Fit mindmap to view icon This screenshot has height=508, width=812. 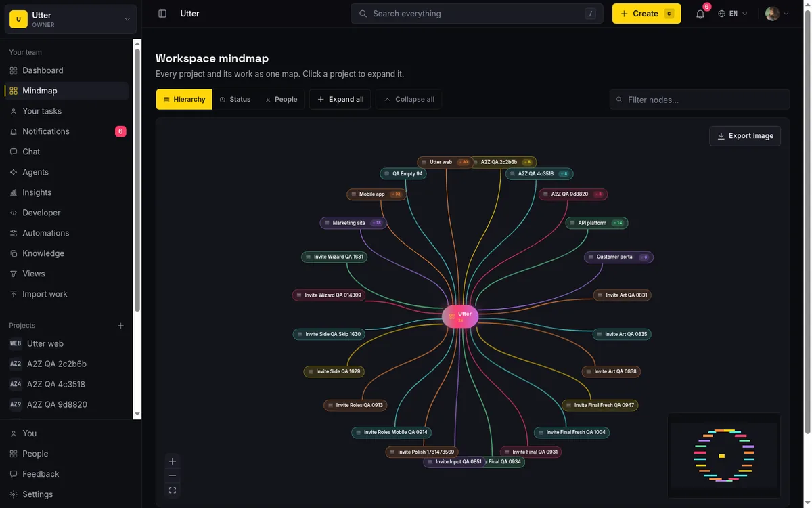pyautogui.click(x=173, y=490)
